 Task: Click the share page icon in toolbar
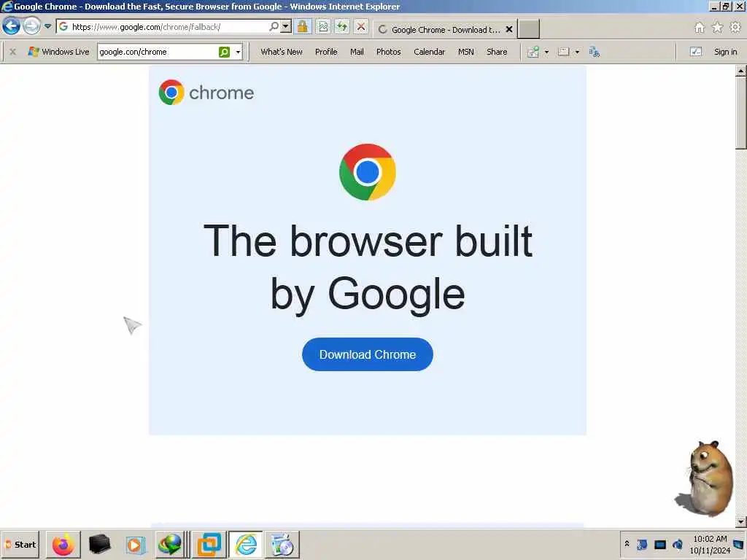click(533, 52)
